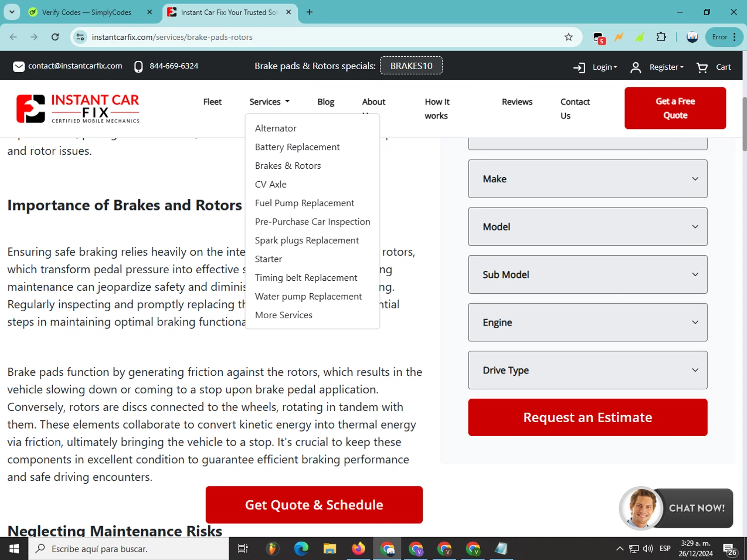Click the phone icon beside 844-669-6324
The height and width of the screenshot is (560, 747).
[x=138, y=66]
